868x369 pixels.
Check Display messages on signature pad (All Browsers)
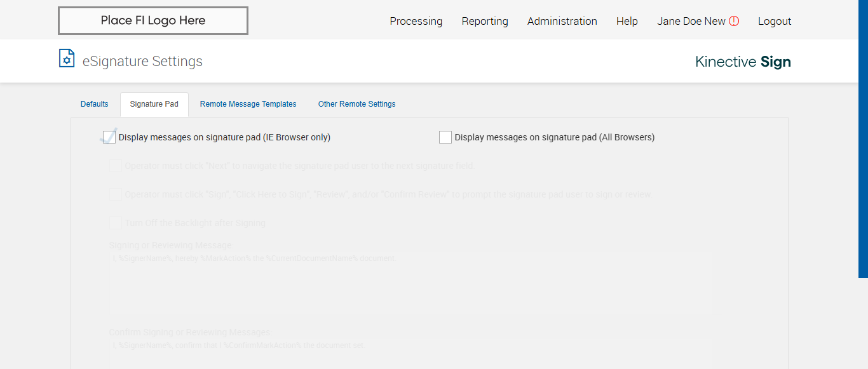[445, 137]
